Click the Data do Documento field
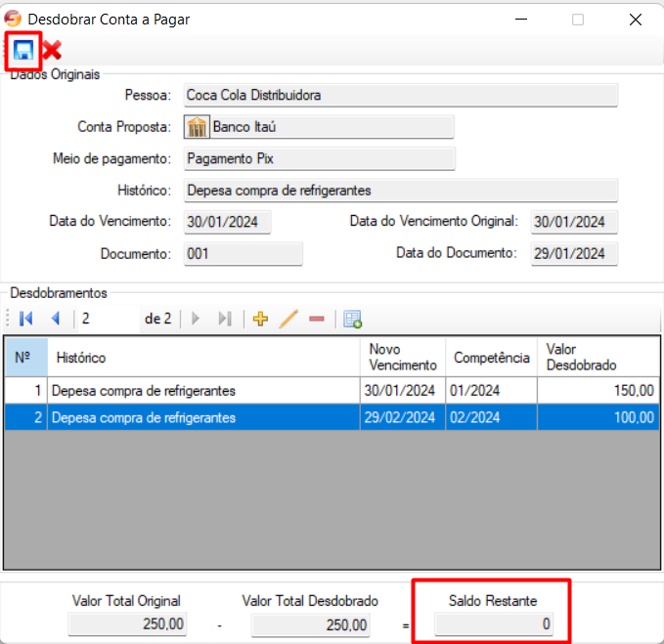This screenshot has height=644, width=664. coord(574,254)
